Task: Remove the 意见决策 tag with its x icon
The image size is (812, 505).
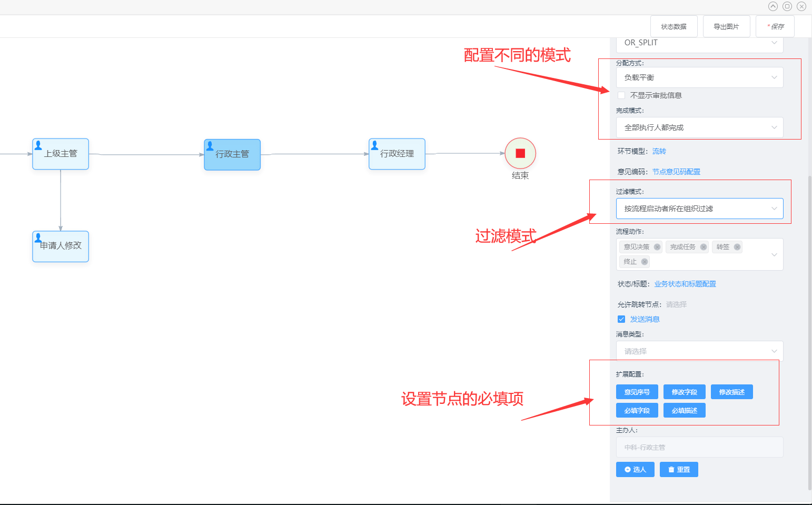Action: point(657,247)
